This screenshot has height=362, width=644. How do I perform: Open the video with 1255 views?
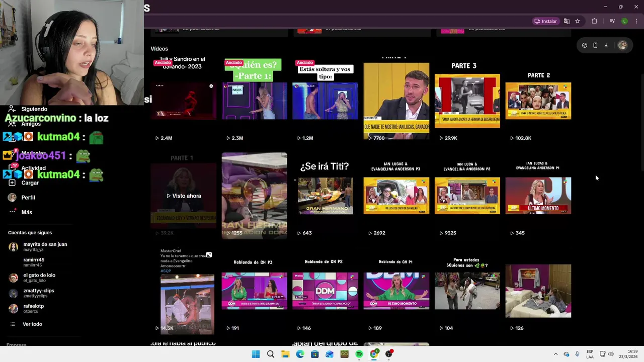pos(255,196)
